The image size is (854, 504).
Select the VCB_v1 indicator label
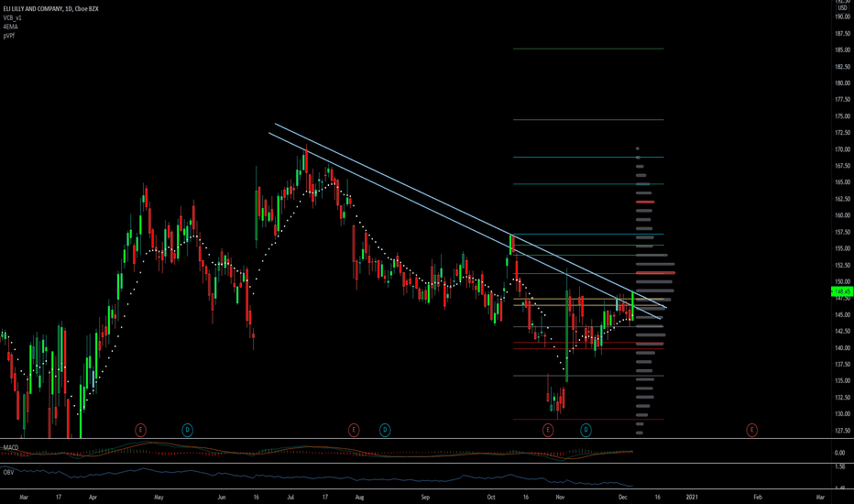click(12, 18)
